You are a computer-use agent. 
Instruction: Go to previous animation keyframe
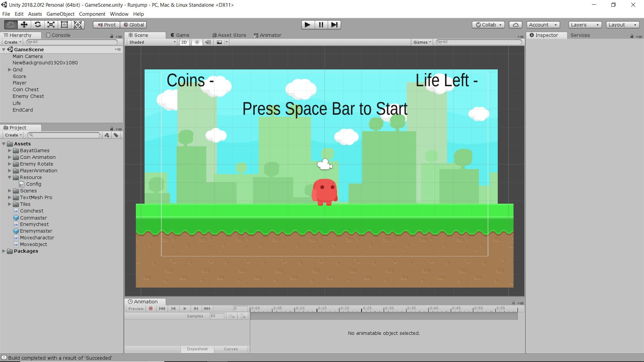click(x=173, y=309)
